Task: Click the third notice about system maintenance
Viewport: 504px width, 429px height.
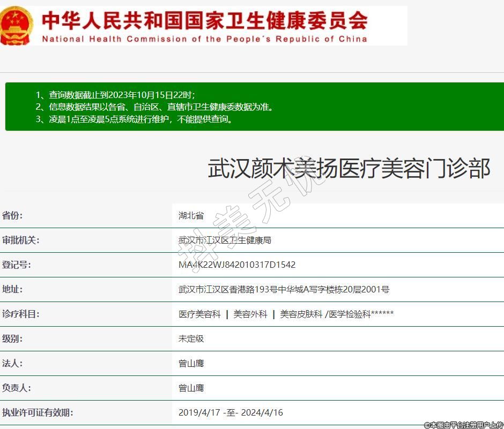Action: coord(135,119)
